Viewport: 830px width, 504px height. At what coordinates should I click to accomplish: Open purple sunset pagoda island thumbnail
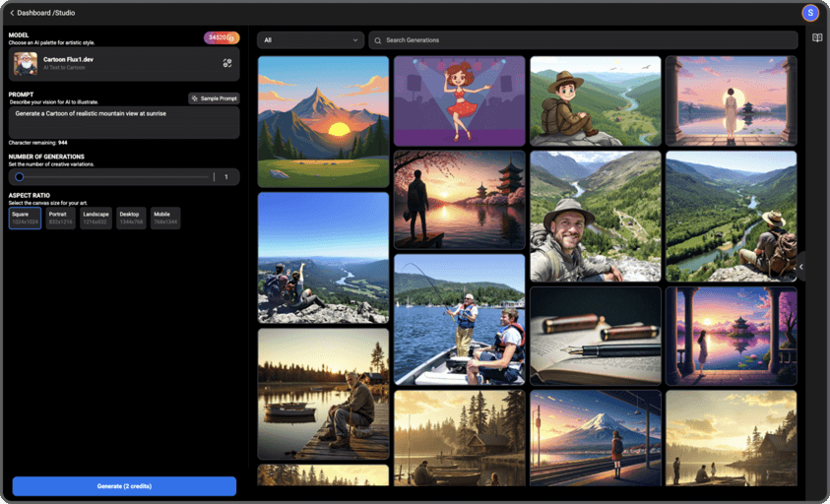click(731, 337)
